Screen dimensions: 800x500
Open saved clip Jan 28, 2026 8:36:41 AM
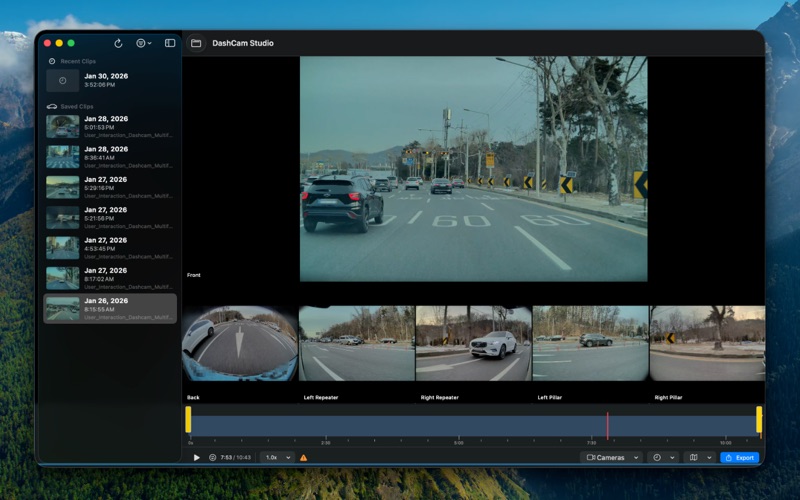click(110, 157)
